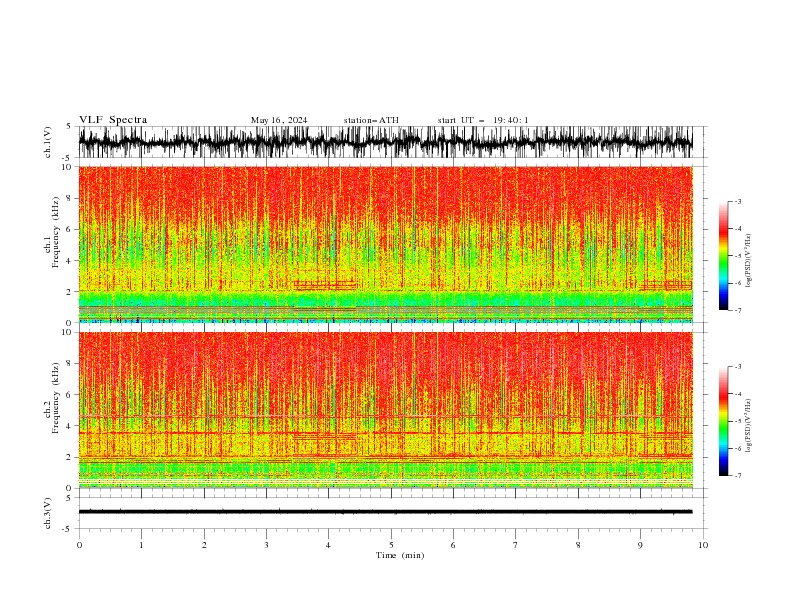
Task: Click time axis tick label "0"
Action: point(79,545)
